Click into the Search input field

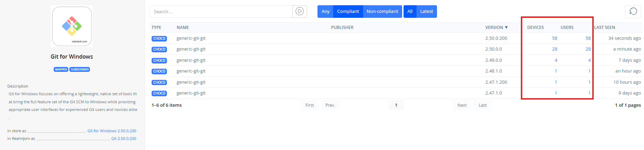pyautogui.click(x=221, y=12)
